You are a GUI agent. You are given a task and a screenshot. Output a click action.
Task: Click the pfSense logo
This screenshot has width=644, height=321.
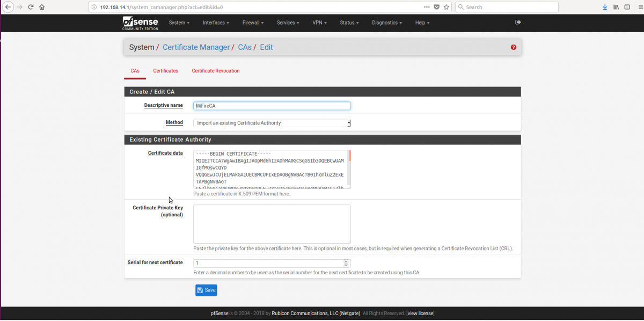[x=140, y=23]
